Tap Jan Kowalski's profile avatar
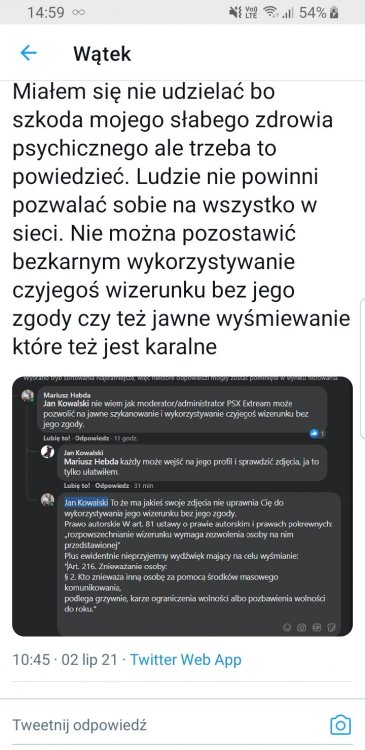 tap(47, 452)
